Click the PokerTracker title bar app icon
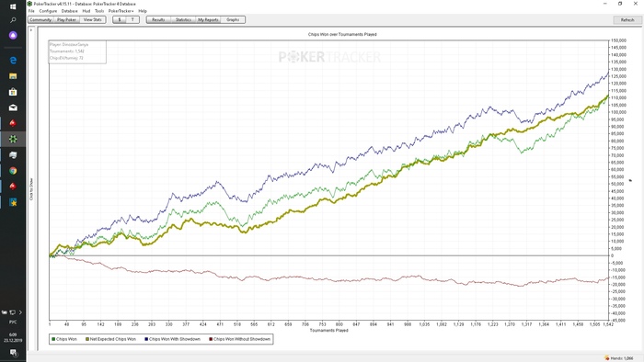Image resolution: width=644 pixels, height=362 pixels. pyautogui.click(x=29, y=4)
